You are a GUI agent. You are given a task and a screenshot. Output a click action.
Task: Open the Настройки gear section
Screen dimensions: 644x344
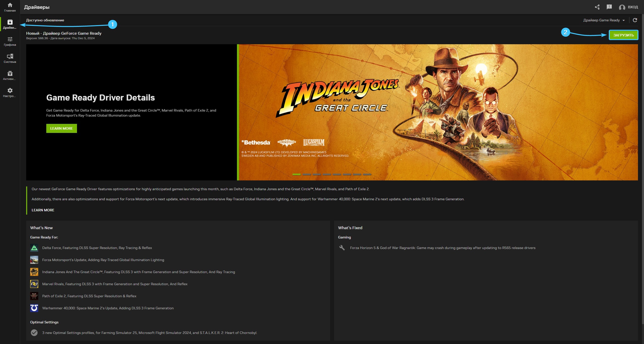click(x=10, y=92)
